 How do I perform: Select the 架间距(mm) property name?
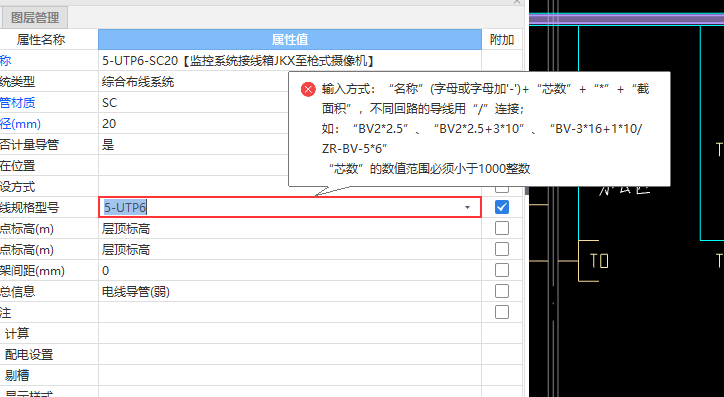tap(32, 271)
